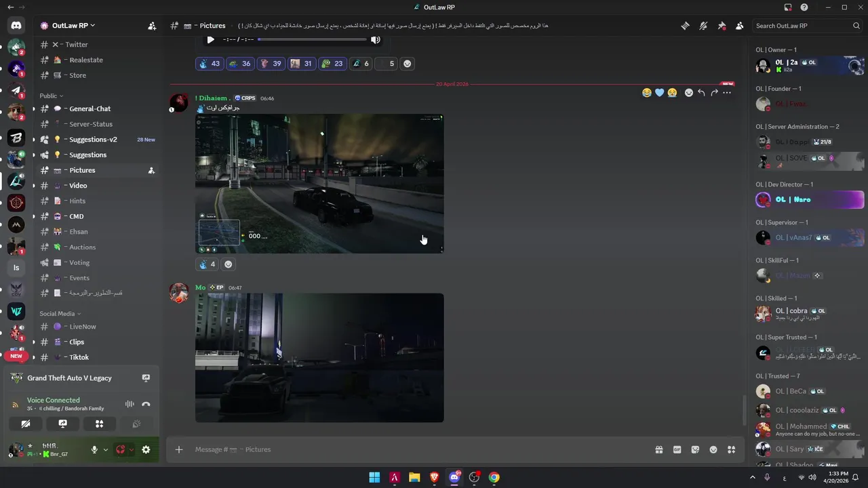Image resolution: width=868 pixels, height=488 pixels.
Task: Open Dihaiem's car screenshot image
Action: tap(319, 184)
